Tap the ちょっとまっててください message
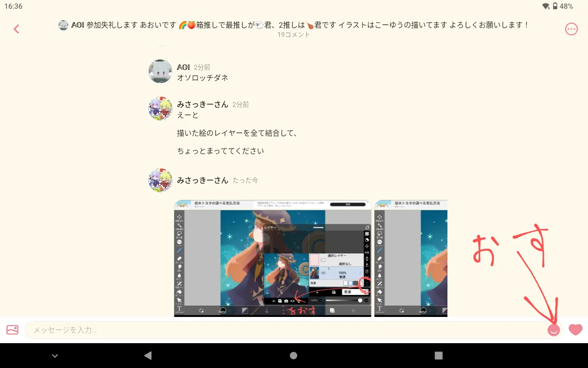The width and height of the screenshot is (588, 368). (x=220, y=151)
